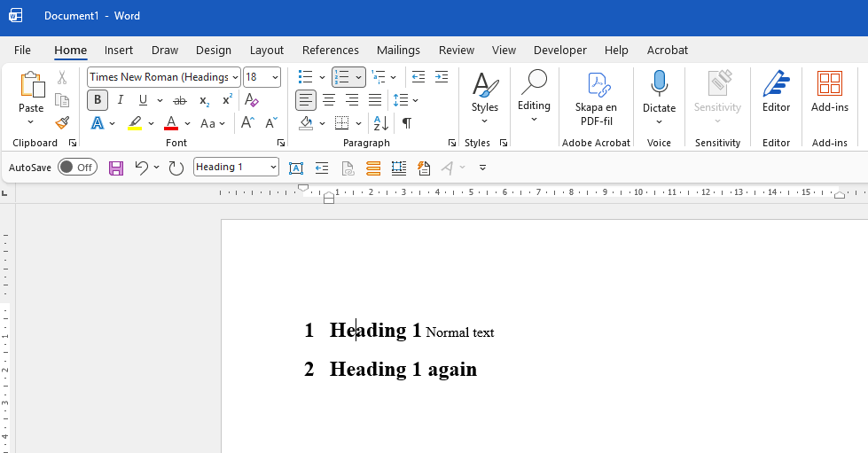The width and height of the screenshot is (868, 453).
Task: Toggle Underline formatting
Action: point(144,100)
